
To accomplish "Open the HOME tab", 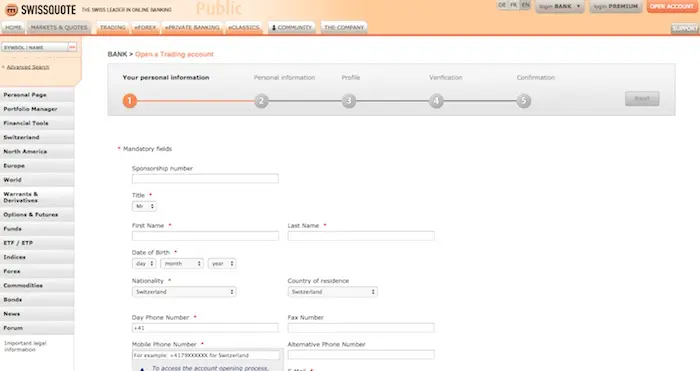I will point(13,27).
